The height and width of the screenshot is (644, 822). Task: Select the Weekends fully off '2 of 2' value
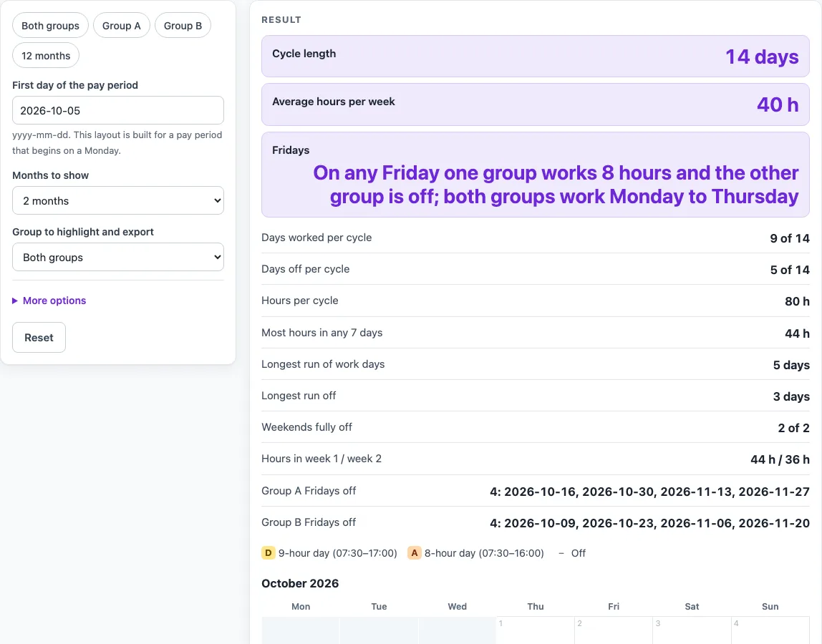coord(793,428)
